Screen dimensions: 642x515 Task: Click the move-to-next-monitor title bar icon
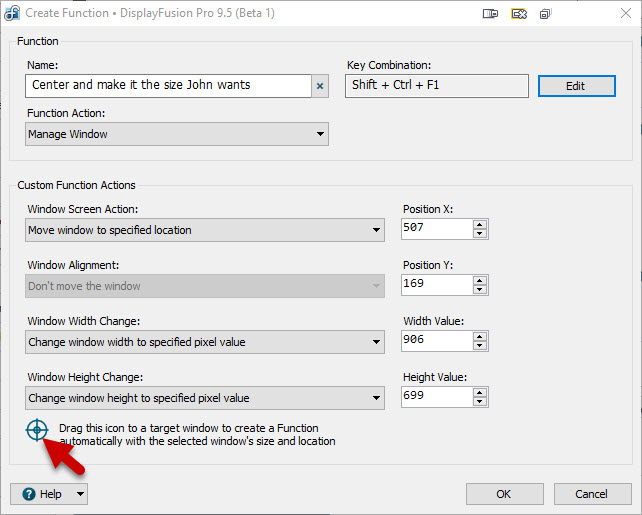tap(490, 14)
